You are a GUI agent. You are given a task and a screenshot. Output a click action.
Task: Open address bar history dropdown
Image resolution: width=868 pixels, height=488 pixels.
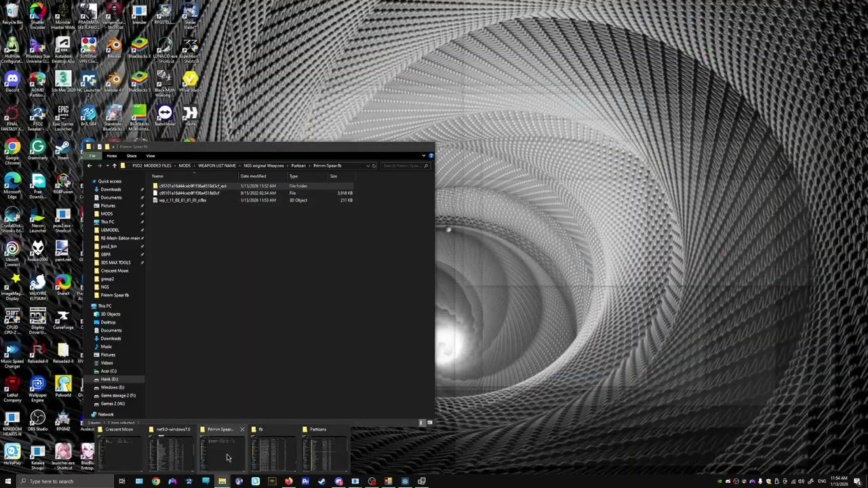[x=368, y=165]
